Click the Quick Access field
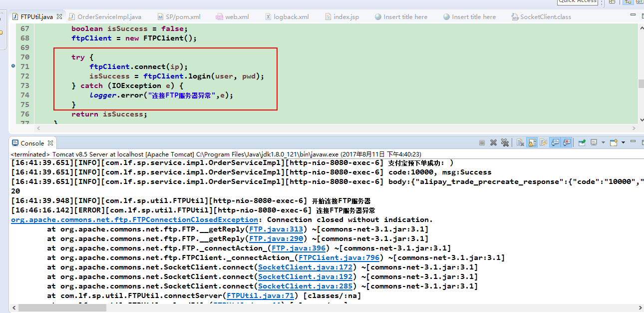The height and width of the screenshot is (313, 644). 577,1
